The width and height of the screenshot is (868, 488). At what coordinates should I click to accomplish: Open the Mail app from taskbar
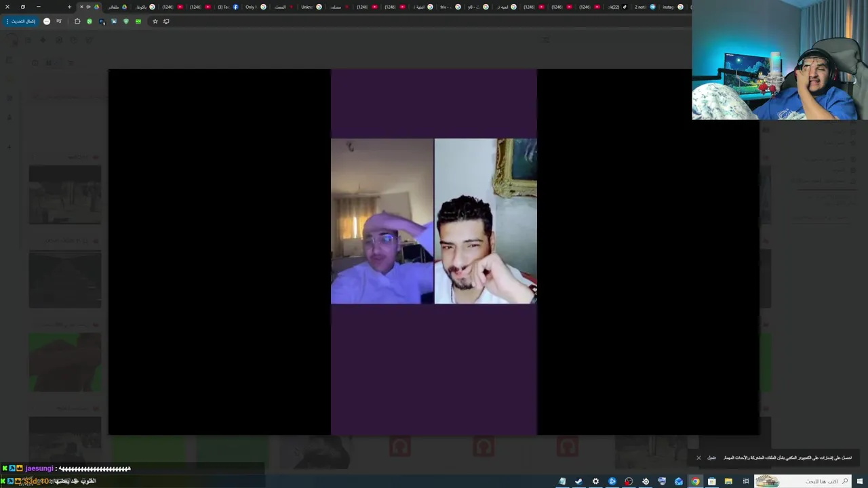click(x=679, y=481)
